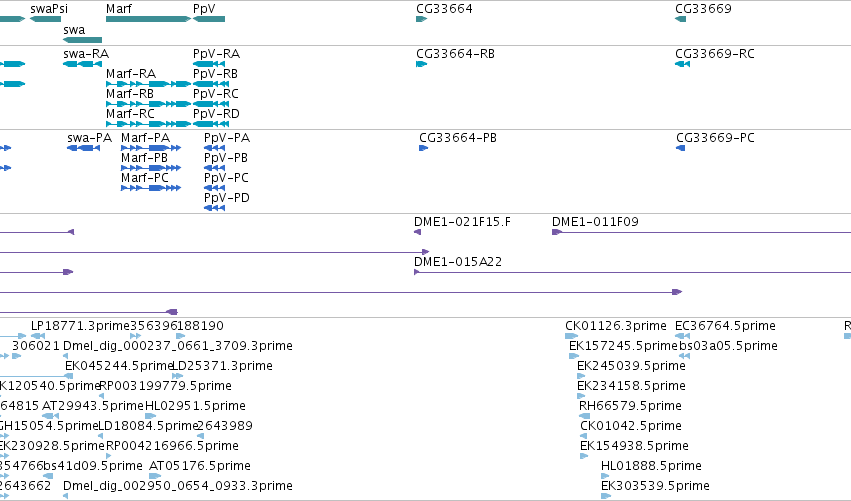Select the Marf-RB transcript glyph
This screenshot has width=851, height=501.
click(x=149, y=104)
